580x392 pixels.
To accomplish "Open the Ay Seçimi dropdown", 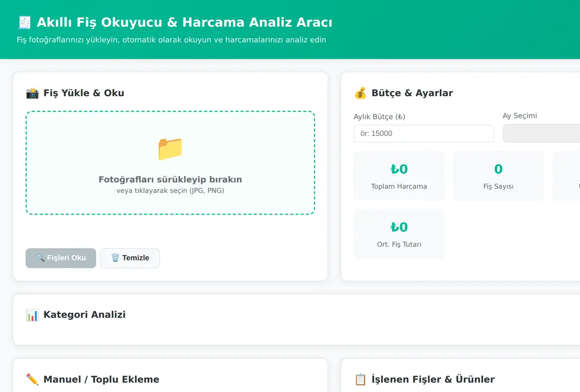I will click(x=541, y=133).
